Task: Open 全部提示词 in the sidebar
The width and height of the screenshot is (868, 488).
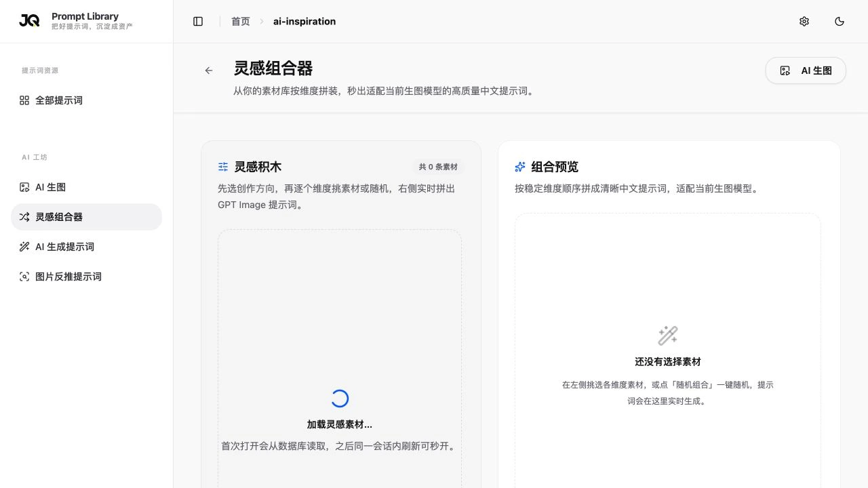Action: (x=86, y=100)
